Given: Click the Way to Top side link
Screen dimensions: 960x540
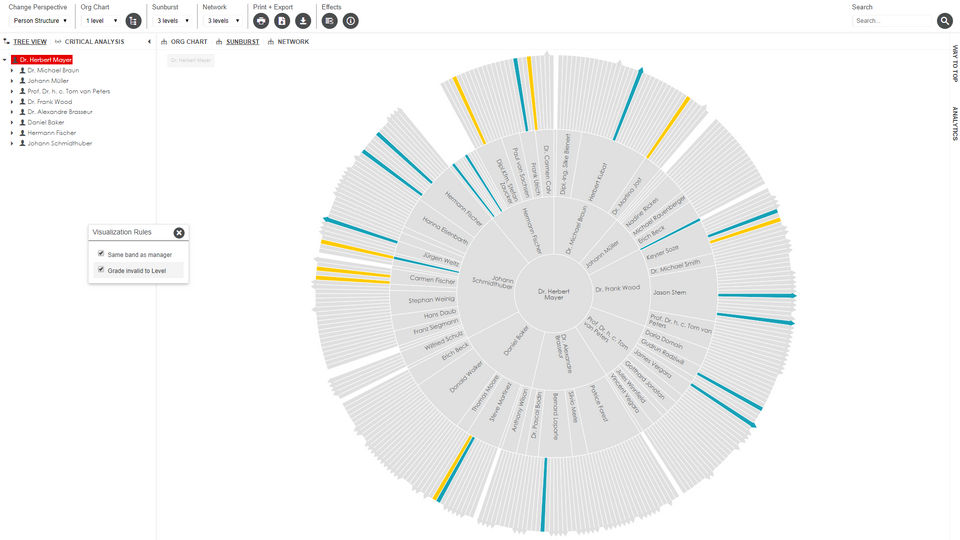Looking at the screenshot, I should 954,63.
